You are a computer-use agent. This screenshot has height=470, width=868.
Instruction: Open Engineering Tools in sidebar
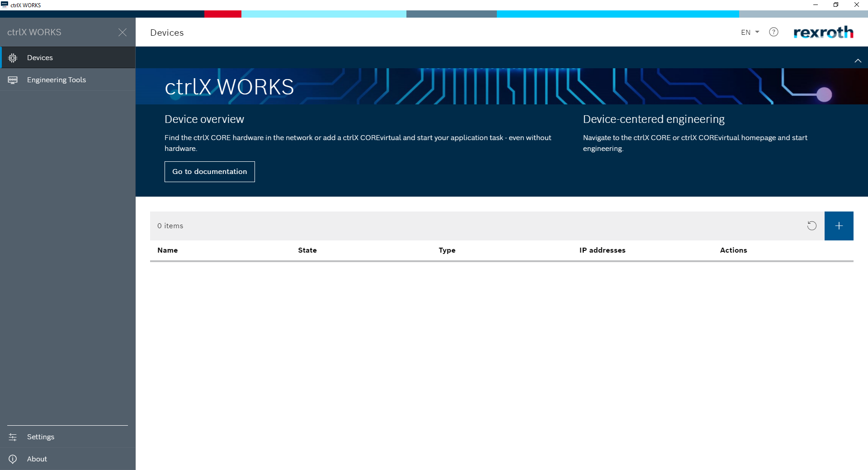tap(68, 80)
